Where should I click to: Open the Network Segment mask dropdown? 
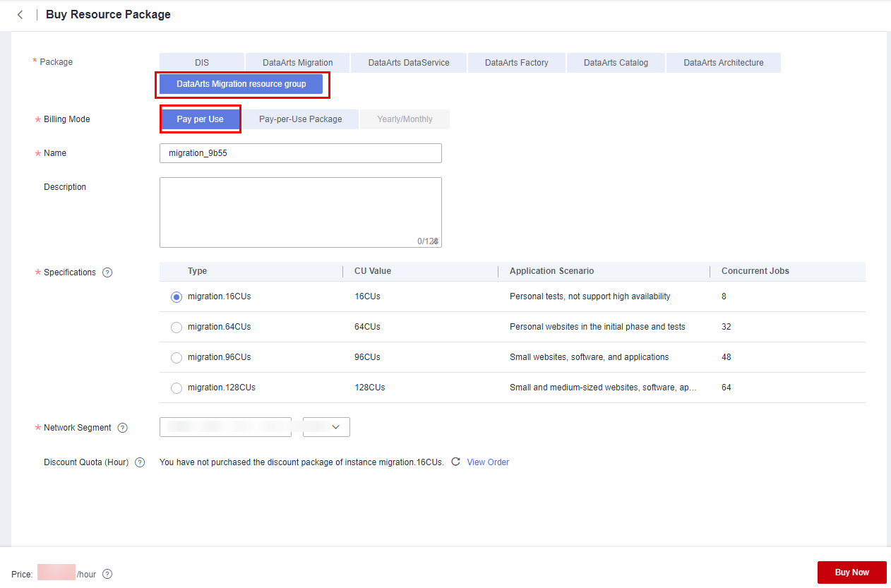(x=326, y=427)
